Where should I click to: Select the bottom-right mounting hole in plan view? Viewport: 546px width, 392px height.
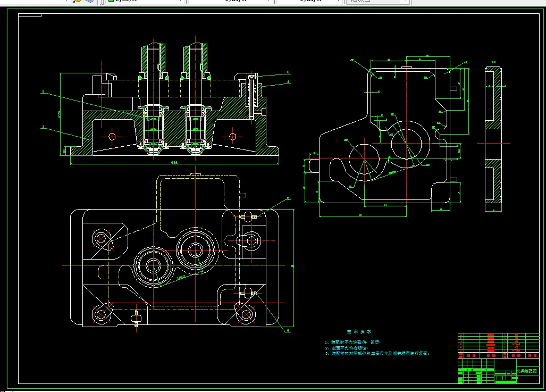[246, 314]
